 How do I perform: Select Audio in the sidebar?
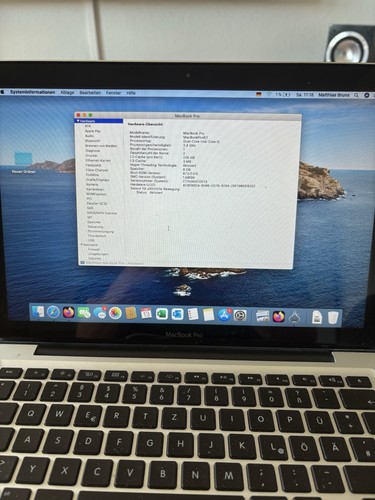pyautogui.click(x=89, y=136)
